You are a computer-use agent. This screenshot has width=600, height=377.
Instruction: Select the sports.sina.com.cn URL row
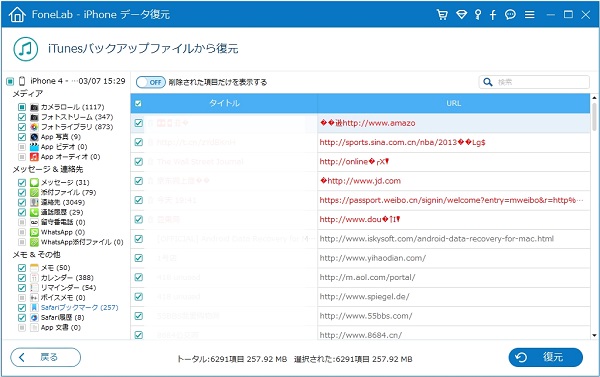tap(360, 142)
